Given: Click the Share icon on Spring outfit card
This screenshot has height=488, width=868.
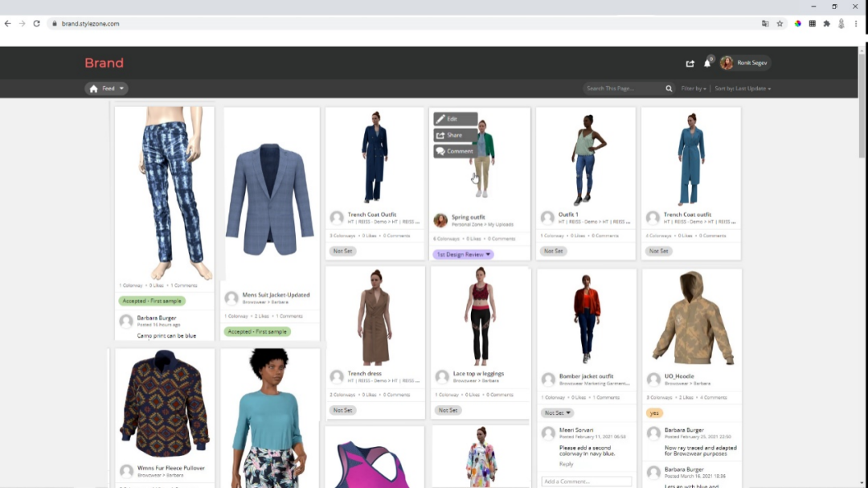Looking at the screenshot, I should pos(440,135).
